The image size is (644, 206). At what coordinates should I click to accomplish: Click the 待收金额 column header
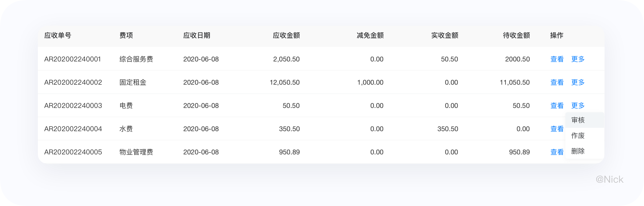[x=516, y=35]
